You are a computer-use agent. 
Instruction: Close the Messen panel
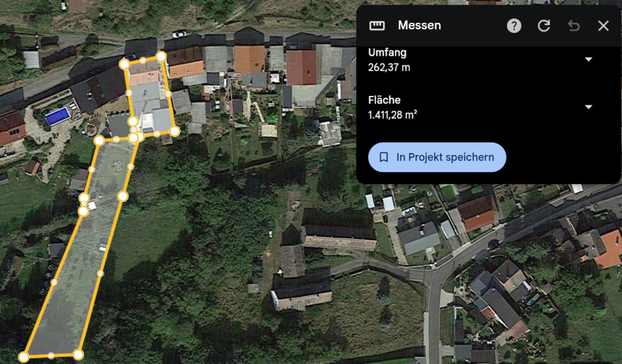pos(603,26)
